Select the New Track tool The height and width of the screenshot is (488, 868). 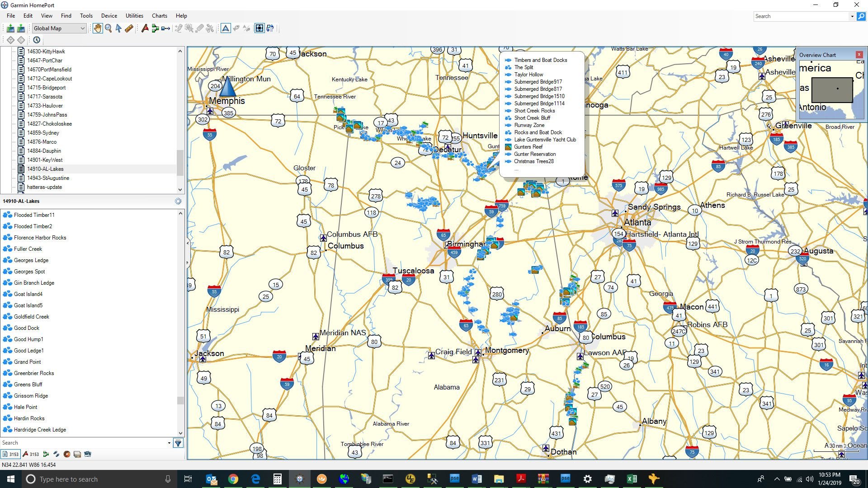[x=165, y=28]
